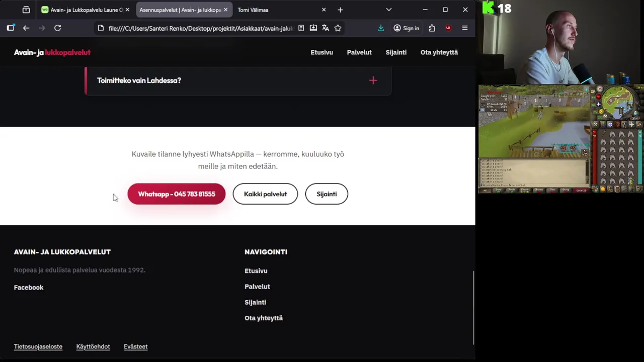The image size is (644, 362).
Task: Open the Prayer tab in game
Action: (632, 124)
